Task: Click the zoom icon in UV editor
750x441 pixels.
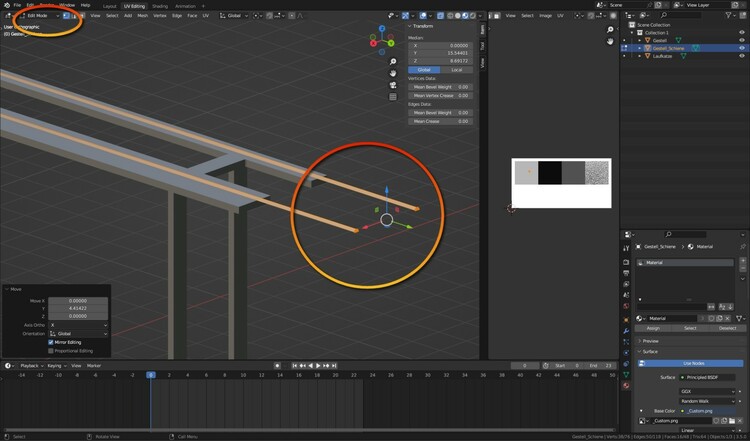Action: pos(610,30)
